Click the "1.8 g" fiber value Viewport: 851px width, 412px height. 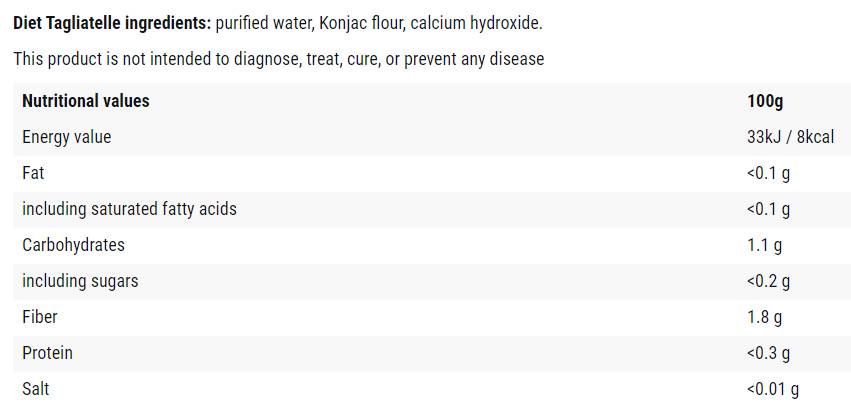pos(764,317)
